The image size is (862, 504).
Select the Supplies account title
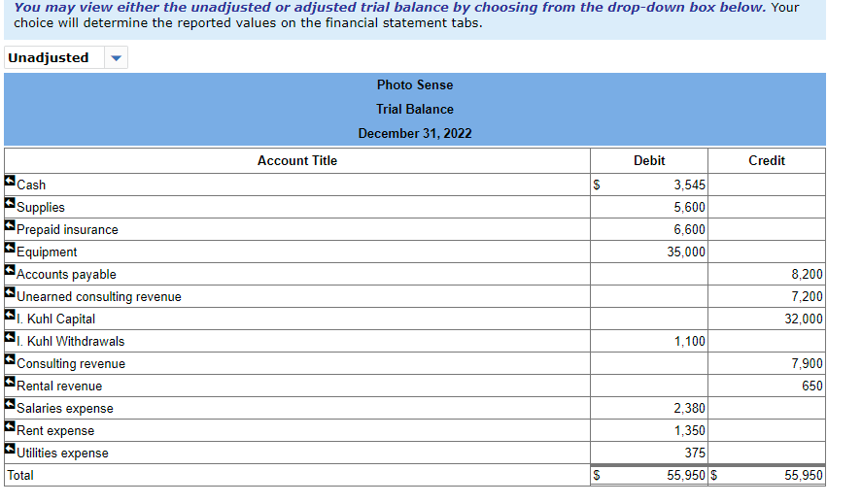coord(41,208)
